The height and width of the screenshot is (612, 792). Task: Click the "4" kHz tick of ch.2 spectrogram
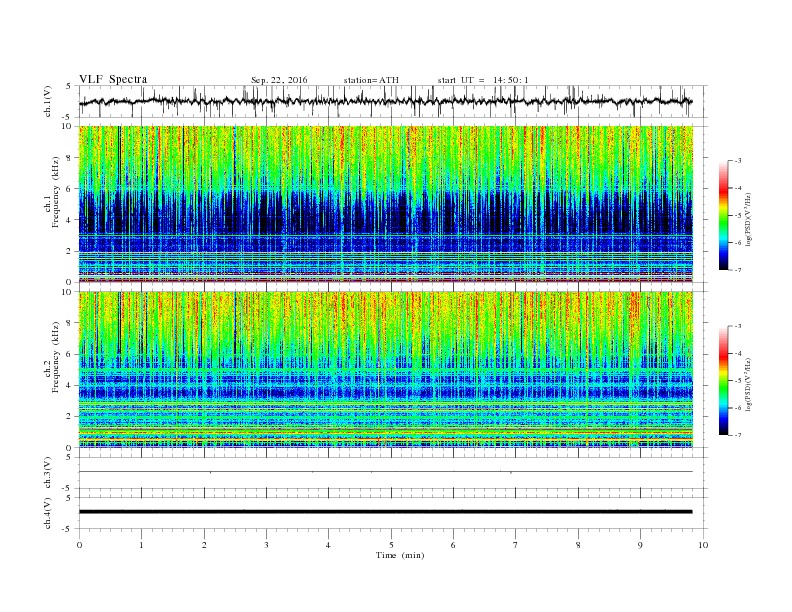[x=69, y=385]
